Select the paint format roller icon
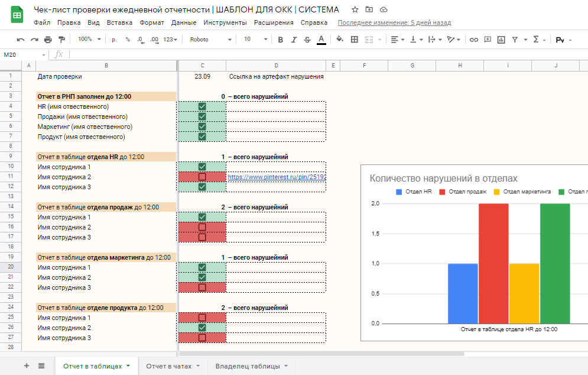This screenshot has width=588, height=375. pos(62,40)
